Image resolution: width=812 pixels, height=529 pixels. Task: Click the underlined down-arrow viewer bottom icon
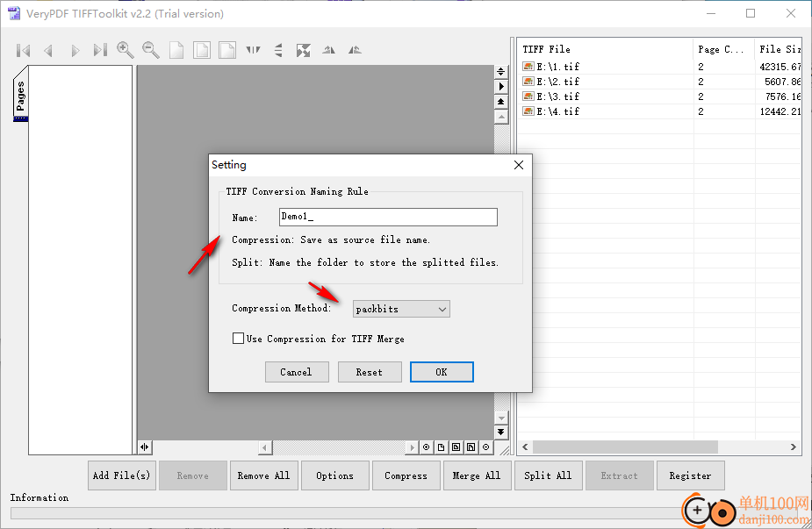[500, 432]
